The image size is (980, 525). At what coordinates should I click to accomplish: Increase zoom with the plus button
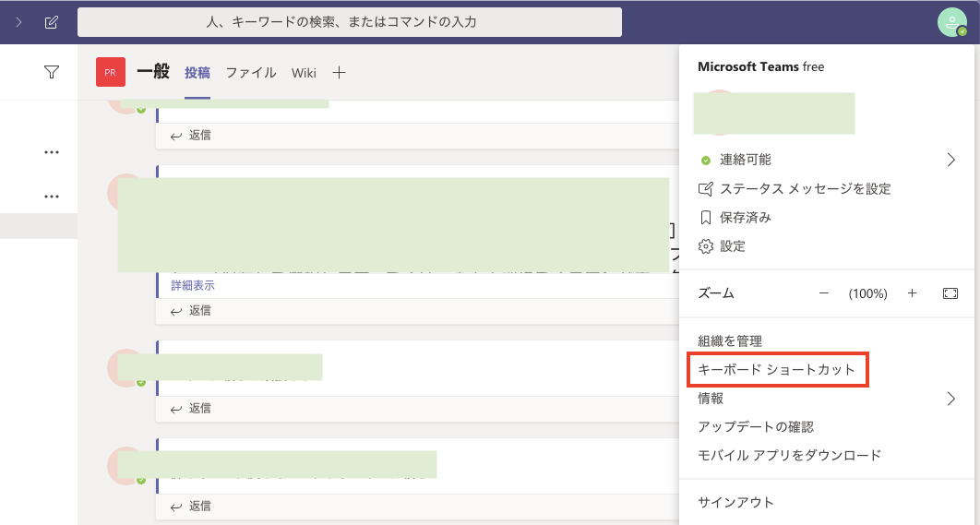pyautogui.click(x=912, y=293)
